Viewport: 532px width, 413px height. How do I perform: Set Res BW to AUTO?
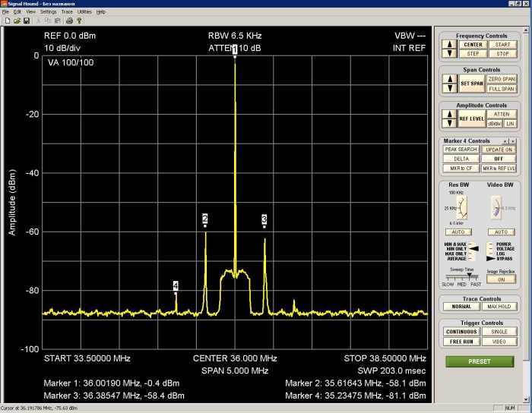coord(458,232)
